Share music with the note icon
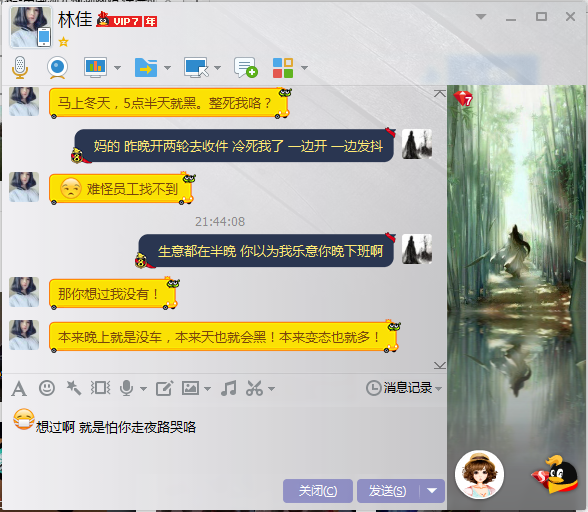 (x=228, y=388)
